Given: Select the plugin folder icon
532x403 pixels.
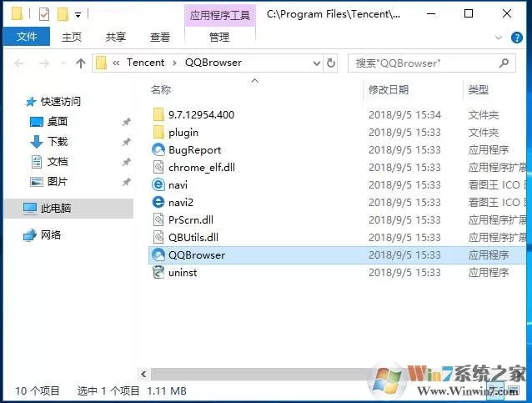Looking at the screenshot, I should click(158, 133).
